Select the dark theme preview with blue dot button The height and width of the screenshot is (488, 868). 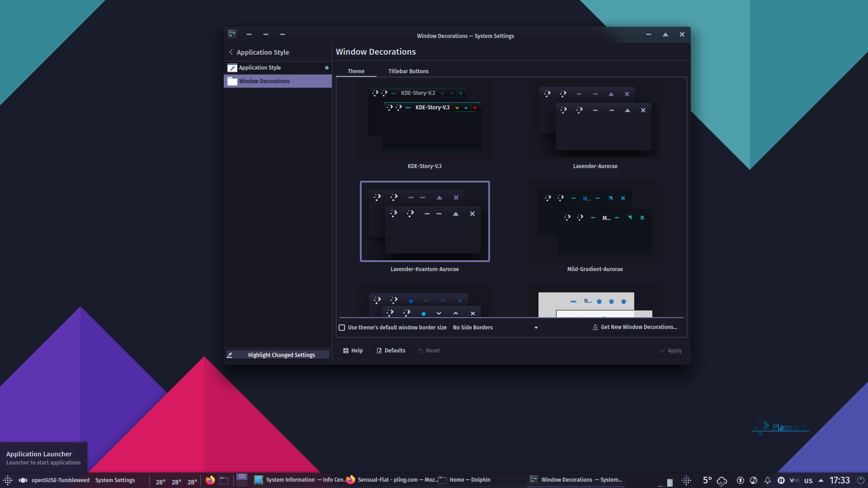point(425,302)
